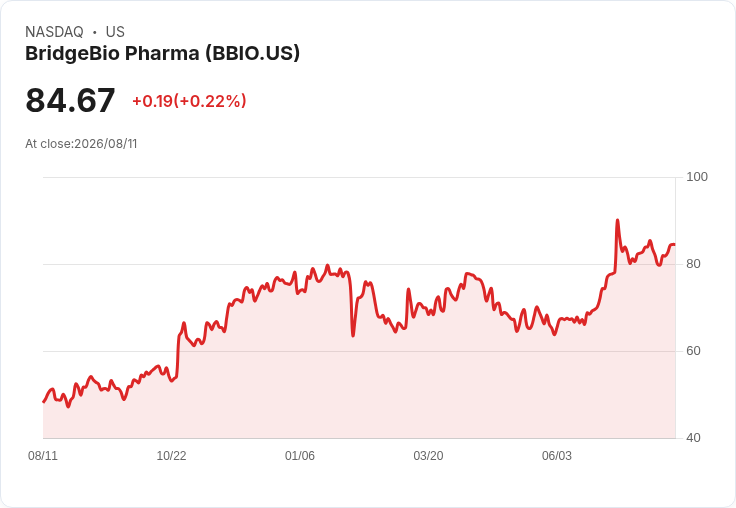
Task: Click the At close 2026/08/11 timestamp
Action: pyautogui.click(x=81, y=144)
